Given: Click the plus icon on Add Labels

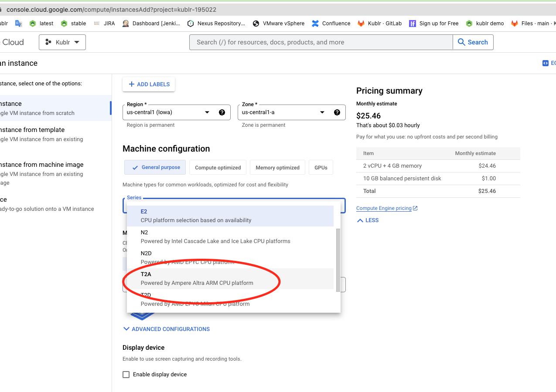Looking at the screenshot, I should click(131, 84).
